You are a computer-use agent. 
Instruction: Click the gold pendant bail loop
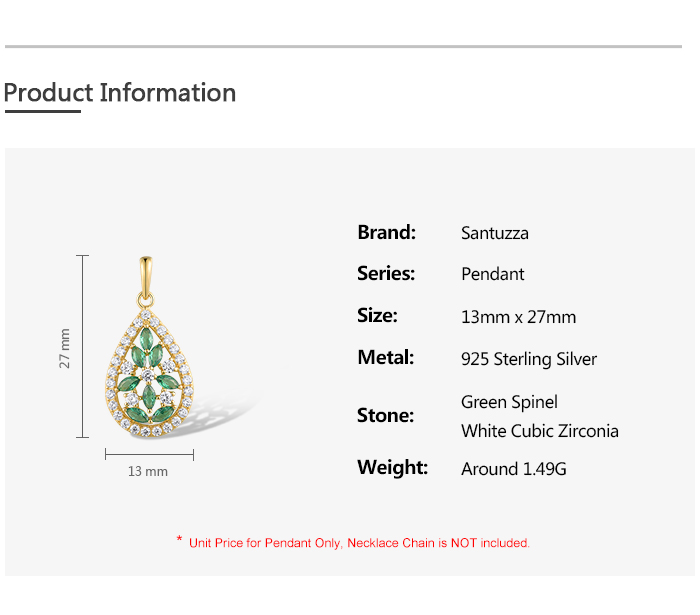(146, 279)
